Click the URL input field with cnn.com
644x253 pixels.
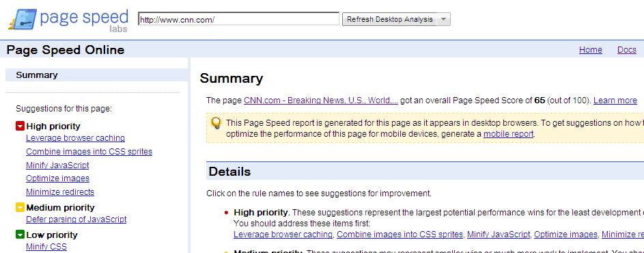[238, 19]
